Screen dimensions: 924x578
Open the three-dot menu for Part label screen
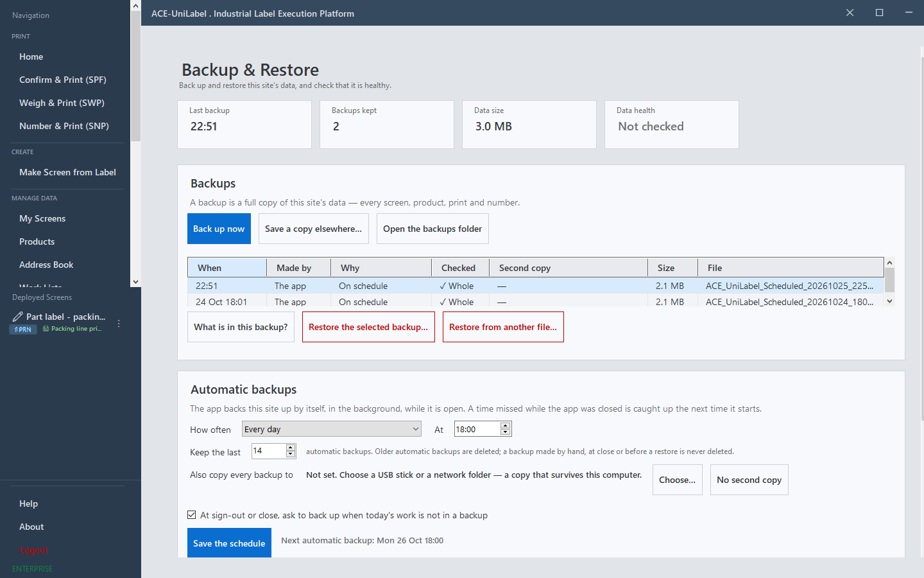click(x=119, y=324)
